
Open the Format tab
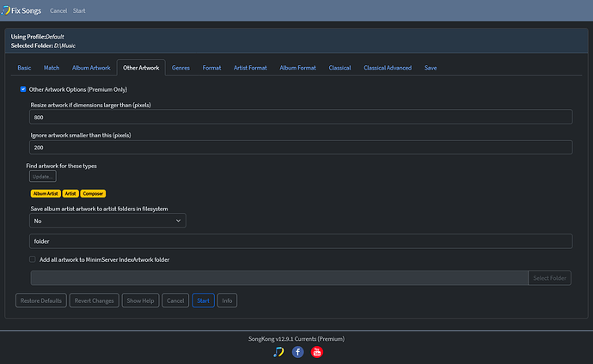[211, 68]
